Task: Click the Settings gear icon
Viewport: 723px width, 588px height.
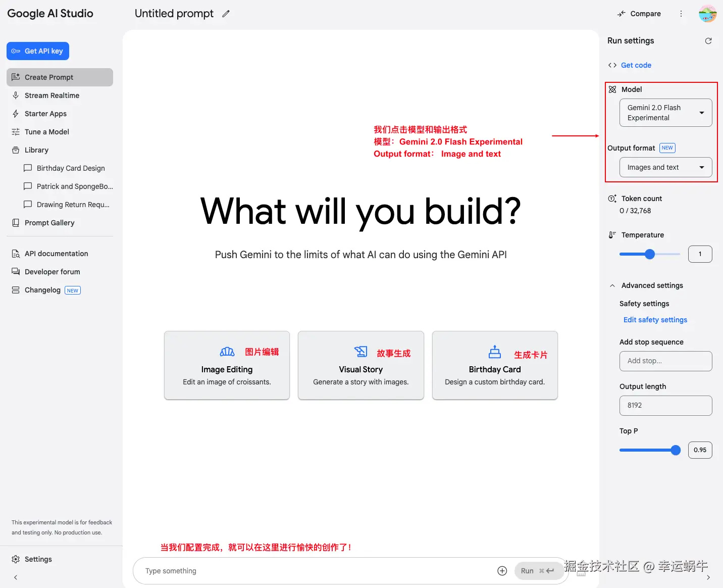Action: click(16, 559)
